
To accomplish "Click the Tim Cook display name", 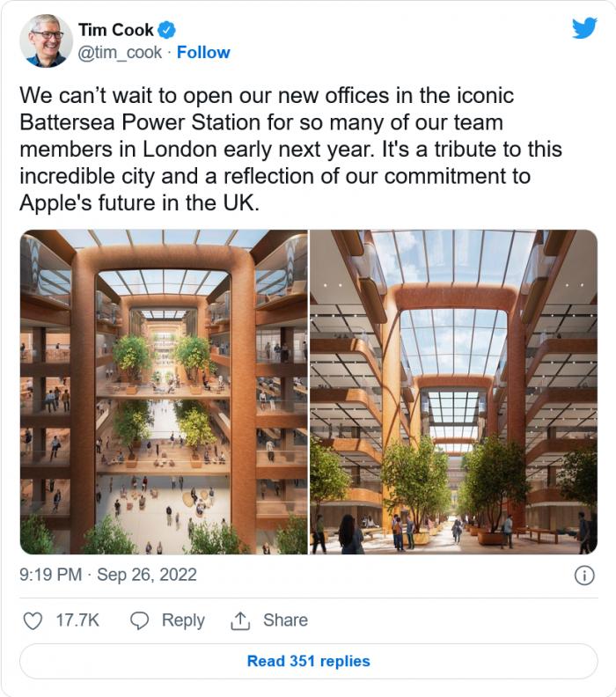I will [115, 31].
